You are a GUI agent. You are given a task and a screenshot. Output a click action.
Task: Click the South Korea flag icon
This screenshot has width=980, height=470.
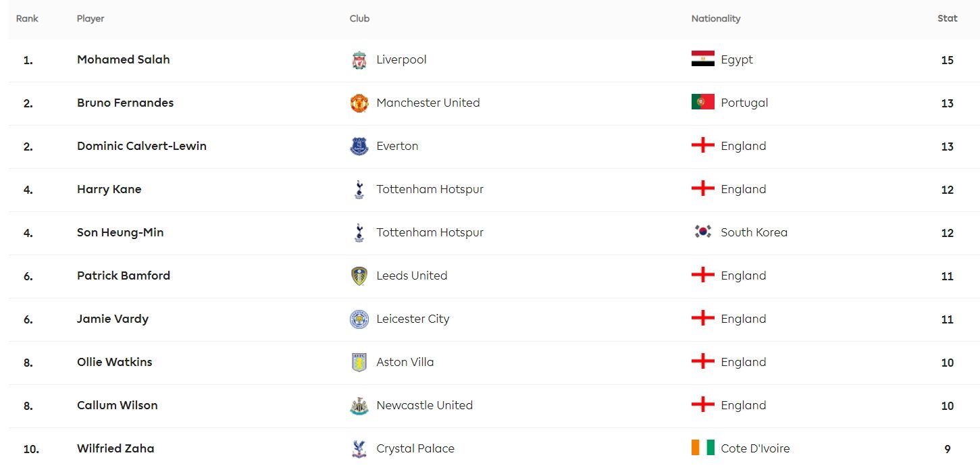click(x=702, y=232)
